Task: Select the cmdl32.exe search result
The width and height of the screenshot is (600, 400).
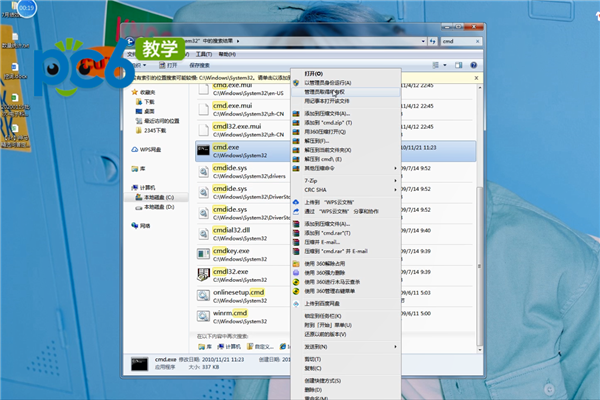Action: pos(243,275)
